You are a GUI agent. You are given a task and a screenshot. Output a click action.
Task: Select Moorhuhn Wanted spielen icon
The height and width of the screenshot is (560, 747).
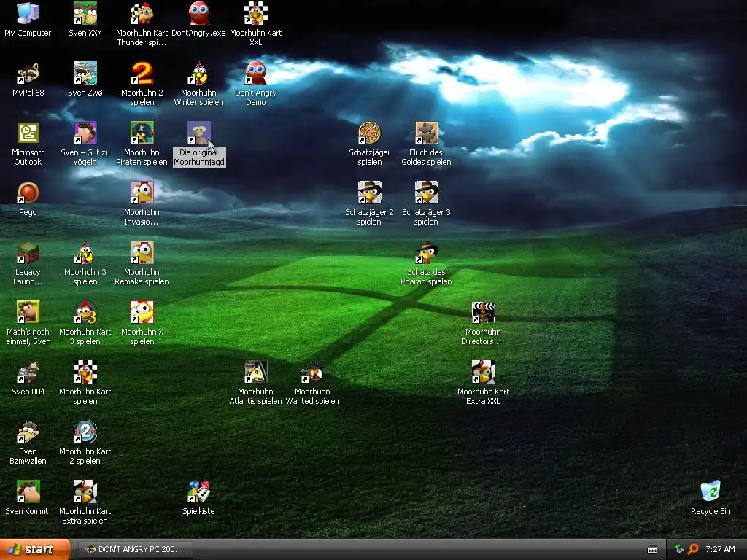coord(312,373)
